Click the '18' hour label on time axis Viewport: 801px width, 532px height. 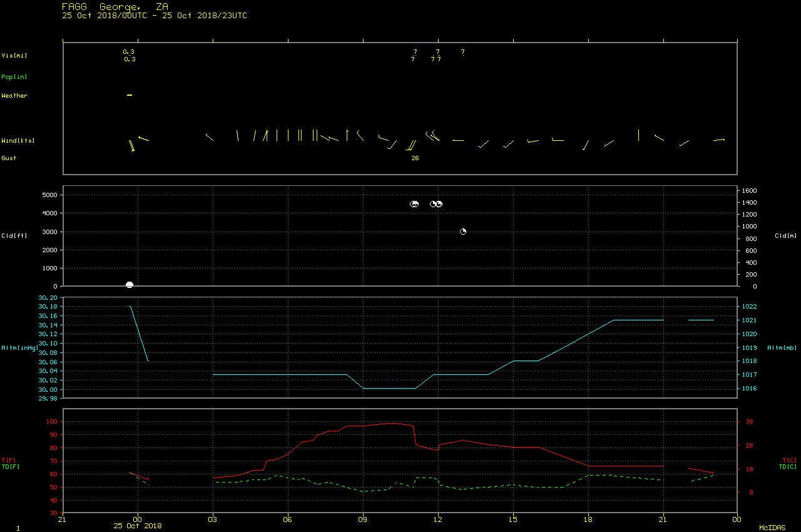pos(588,519)
